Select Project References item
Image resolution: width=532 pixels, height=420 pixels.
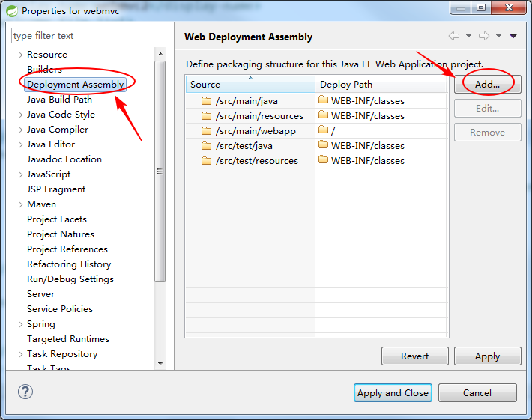tap(67, 249)
